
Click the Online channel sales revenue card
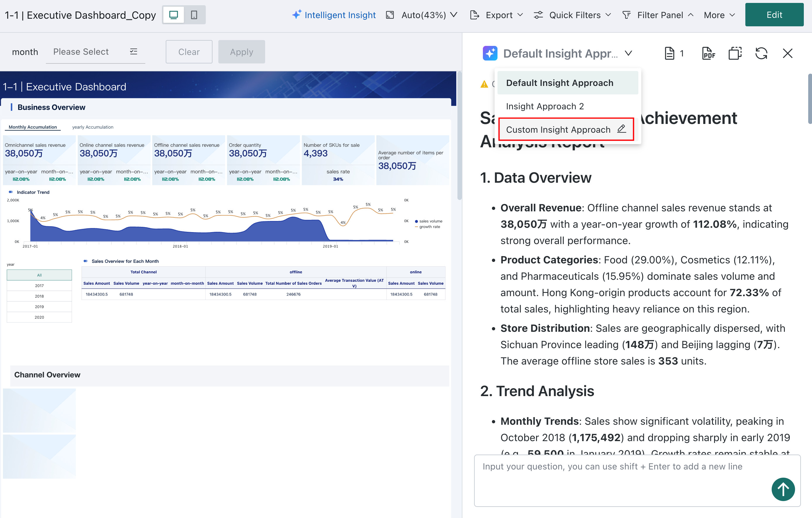(114, 160)
